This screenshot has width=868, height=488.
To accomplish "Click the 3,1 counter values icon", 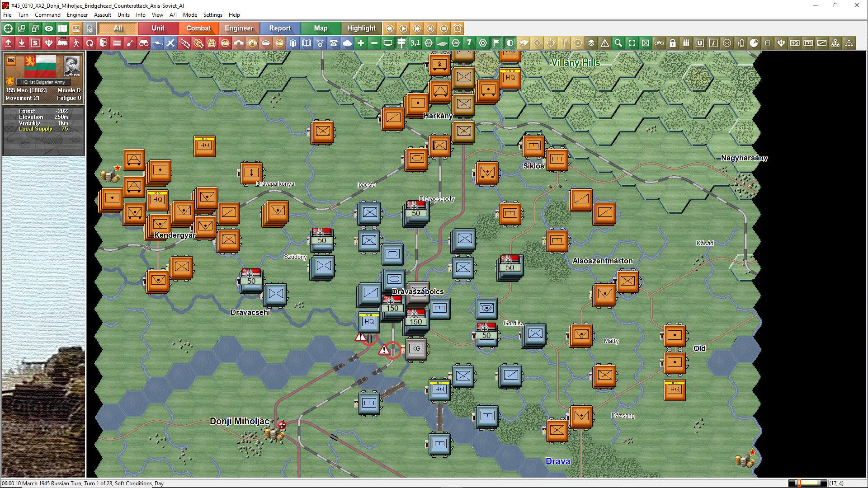I will tap(415, 43).
